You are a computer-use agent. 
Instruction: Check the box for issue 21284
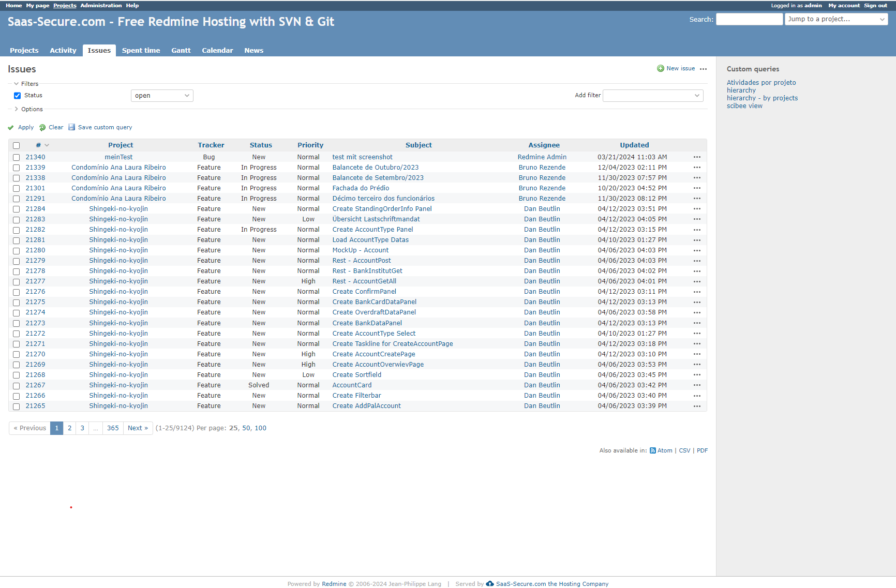click(x=16, y=209)
